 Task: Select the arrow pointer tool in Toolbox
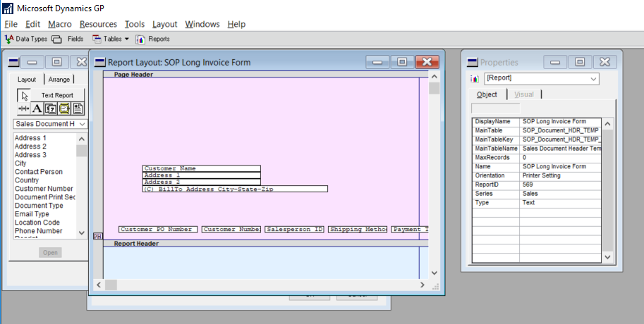24,95
